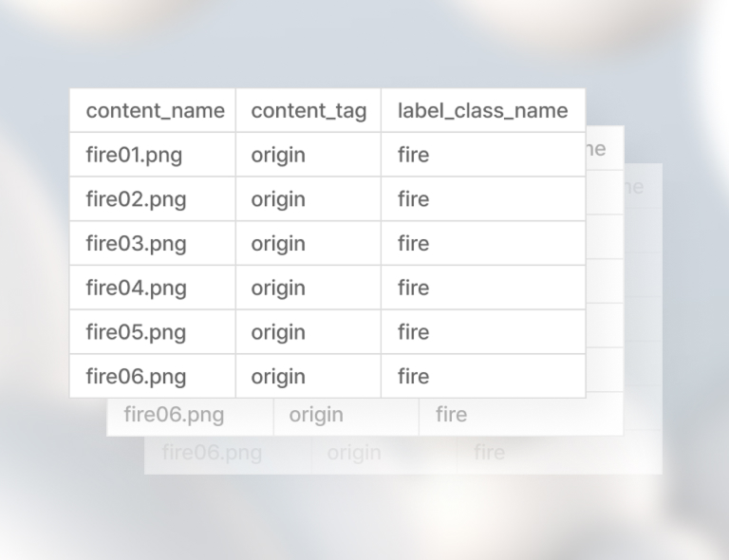Click fire label in fire05.png row
This screenshot has height=560, width=729.
(x=413, y=332)
